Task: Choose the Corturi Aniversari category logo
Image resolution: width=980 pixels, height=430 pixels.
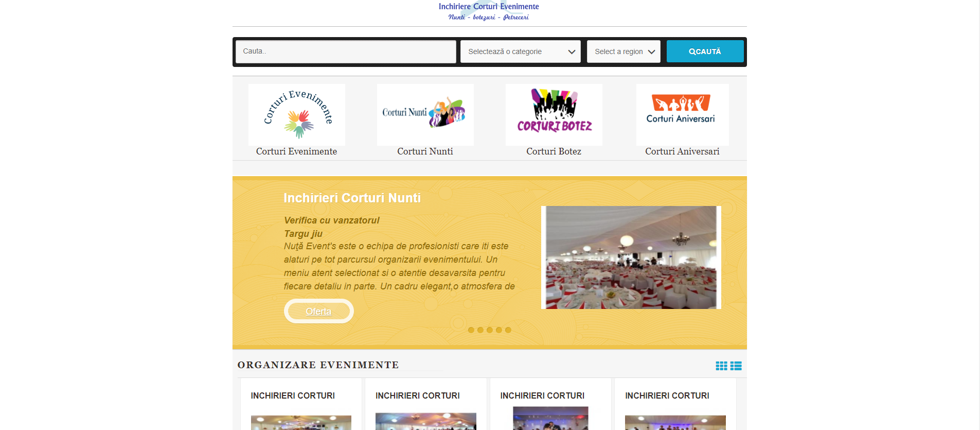Action: tap(683, 115)
